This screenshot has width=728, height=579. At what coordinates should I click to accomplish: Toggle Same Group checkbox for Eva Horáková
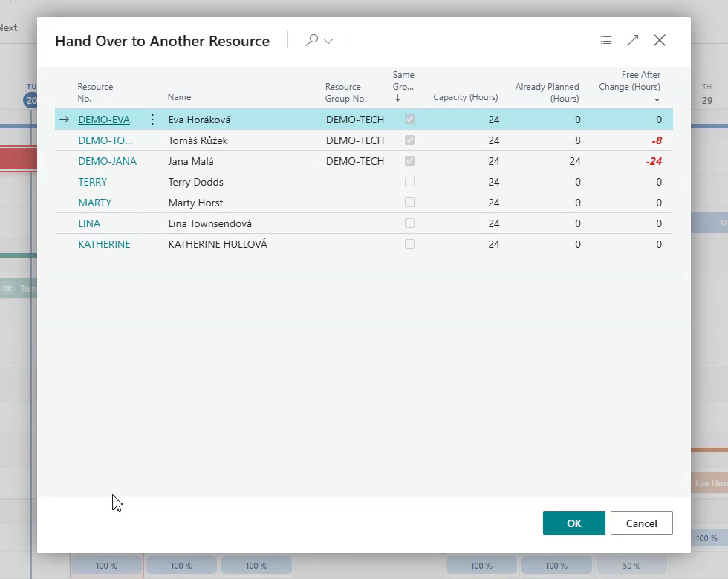(x=409, y=120)
